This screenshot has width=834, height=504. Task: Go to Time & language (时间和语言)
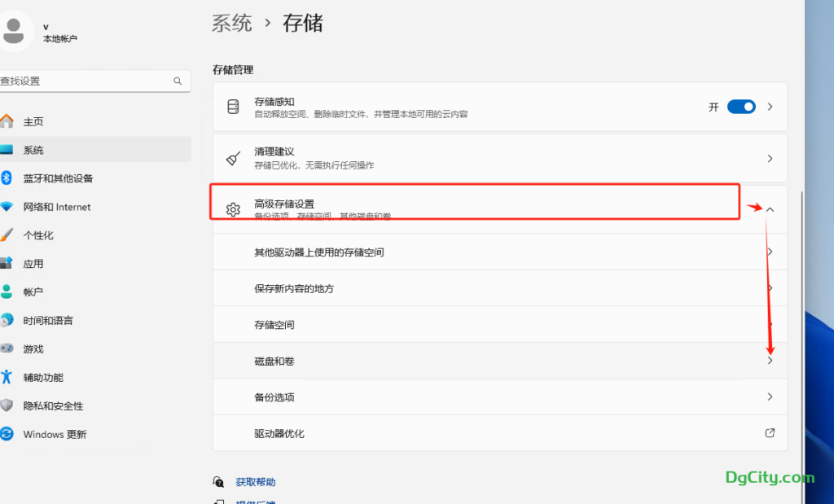pyautogui.click(x=48, y=321)
